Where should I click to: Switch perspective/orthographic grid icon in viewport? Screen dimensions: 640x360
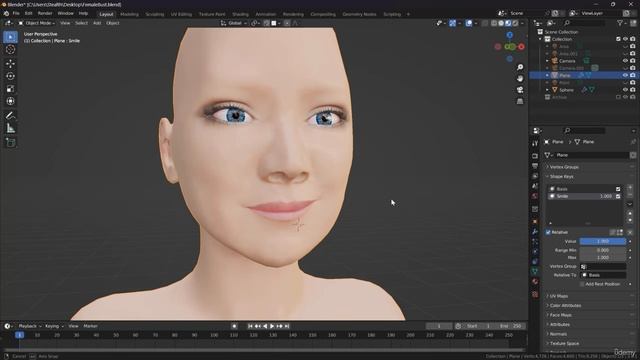coord(520,101)
